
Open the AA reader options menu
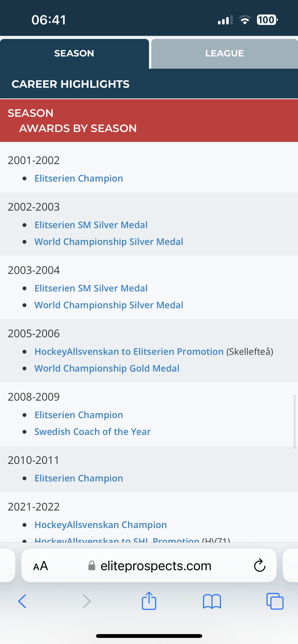(x=41, y=566)
